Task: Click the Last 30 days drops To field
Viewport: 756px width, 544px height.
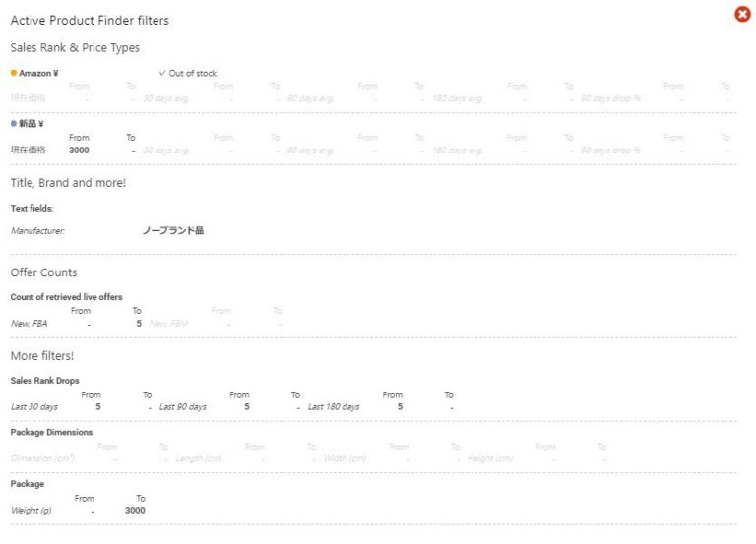Action: pyautogui.click(x=149, y=407)
